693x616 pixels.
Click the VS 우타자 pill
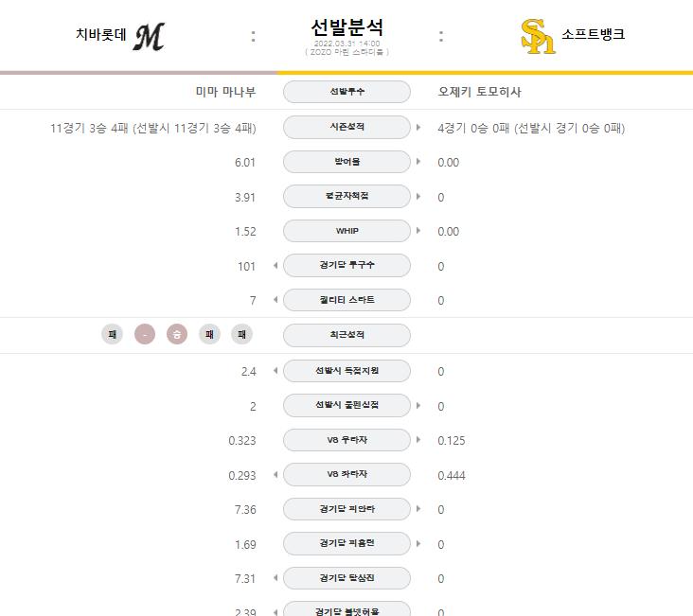346,440
